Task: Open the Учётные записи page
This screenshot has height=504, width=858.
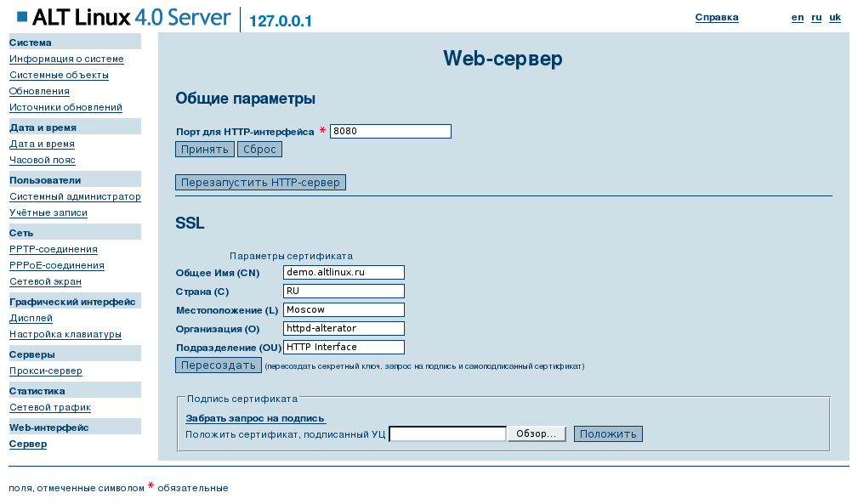Action: click(47, 212)
